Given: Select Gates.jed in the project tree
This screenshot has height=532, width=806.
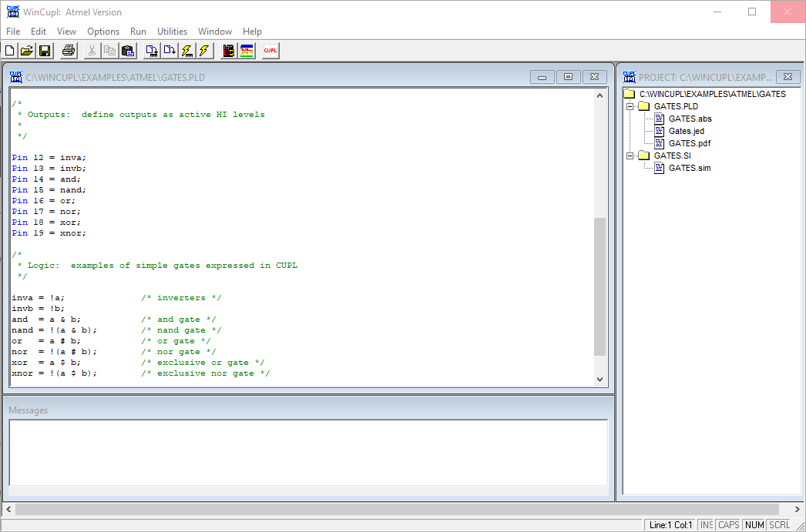Looking at the screenshot, I should tap(685, 131).
